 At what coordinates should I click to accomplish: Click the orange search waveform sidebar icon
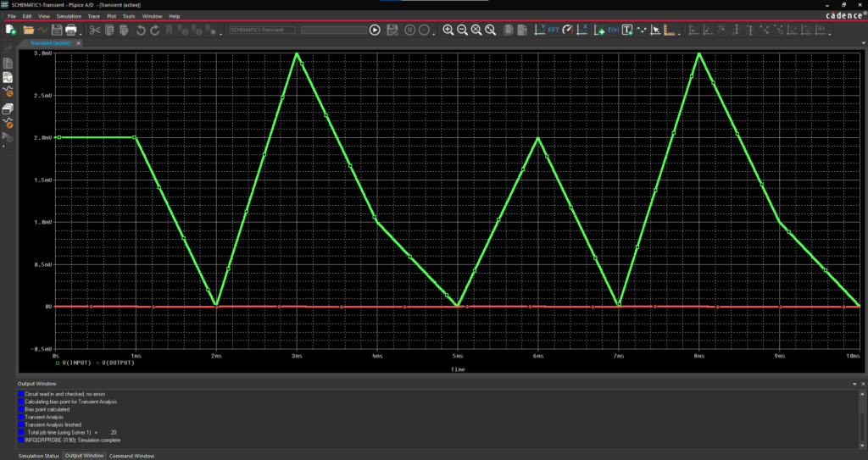pyautogui.click(x=8, y=91)
